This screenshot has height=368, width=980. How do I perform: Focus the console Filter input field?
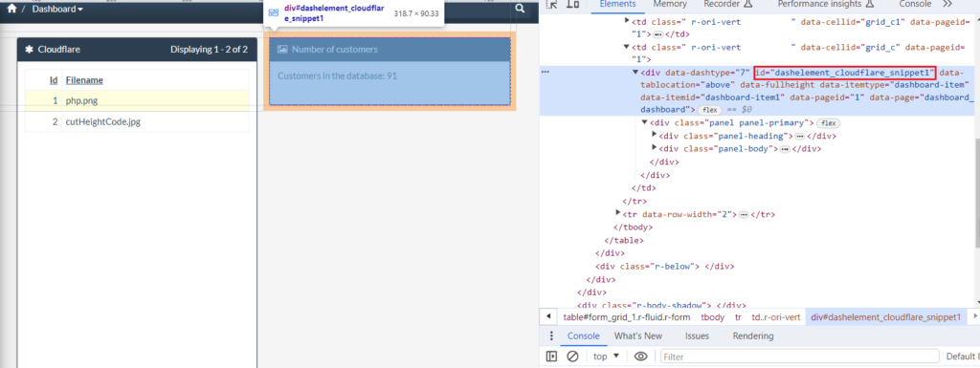(800, 357)
